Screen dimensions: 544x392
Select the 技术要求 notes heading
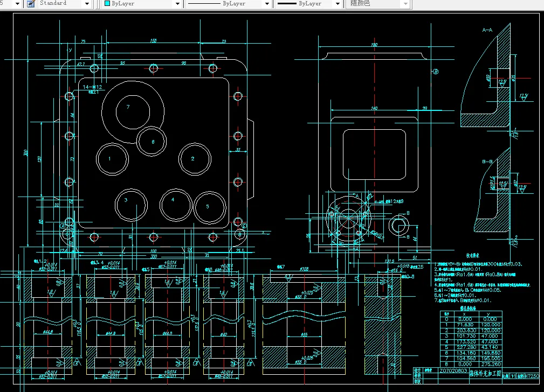point(472,255)
